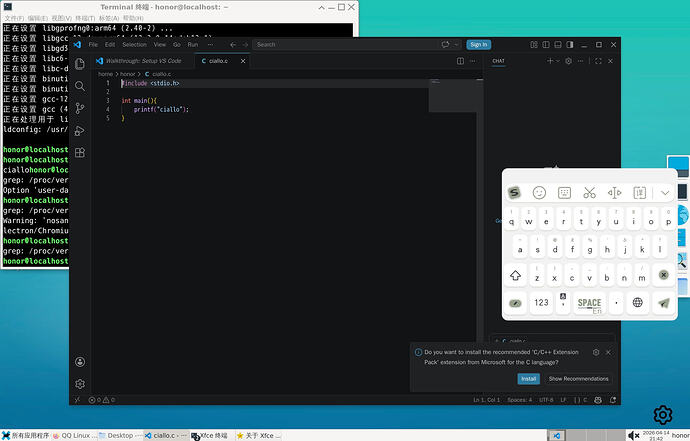
Task: Open the Selection menu
Action: (x=134, y=44)
